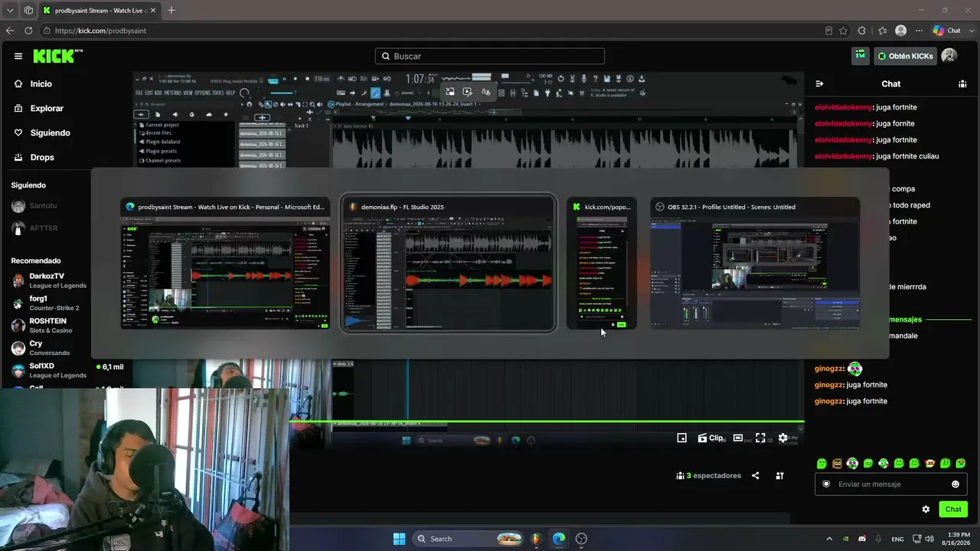
Task: Switch the player to theater mode
Action: point(738,438)
